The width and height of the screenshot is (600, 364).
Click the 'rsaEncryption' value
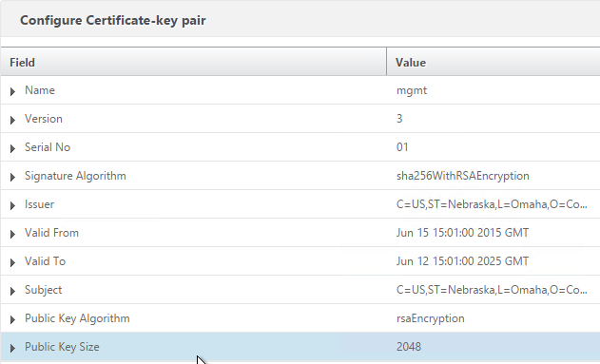431,318
